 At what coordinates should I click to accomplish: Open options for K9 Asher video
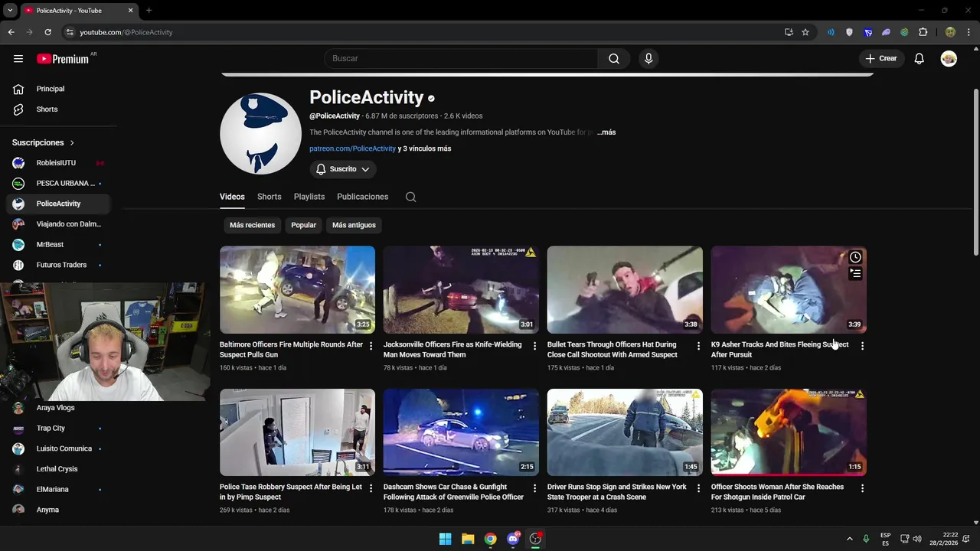[x=862, y=346]
